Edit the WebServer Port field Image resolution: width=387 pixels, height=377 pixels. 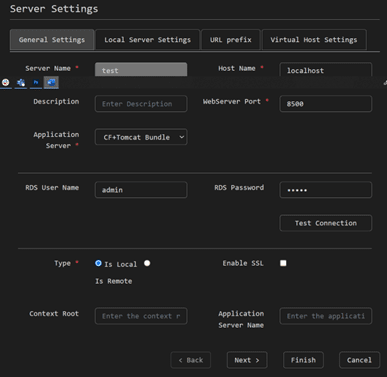click(x=326, y=104)
